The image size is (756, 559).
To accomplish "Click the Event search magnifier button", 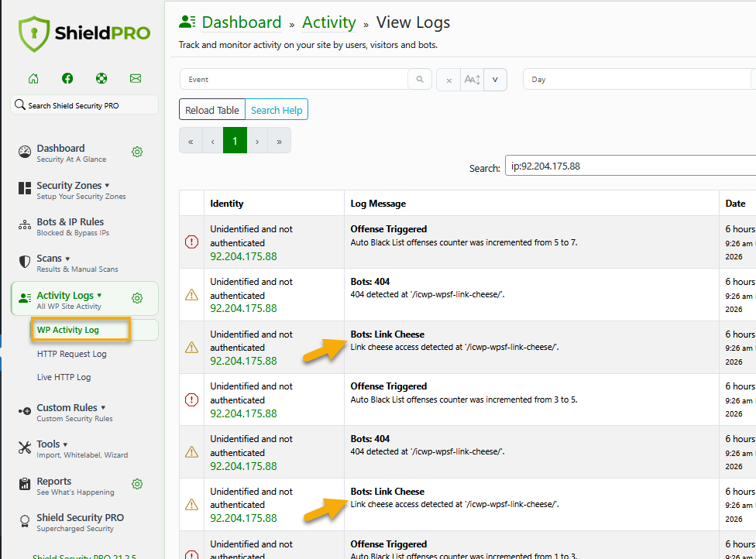I will (x=420, y=80).
